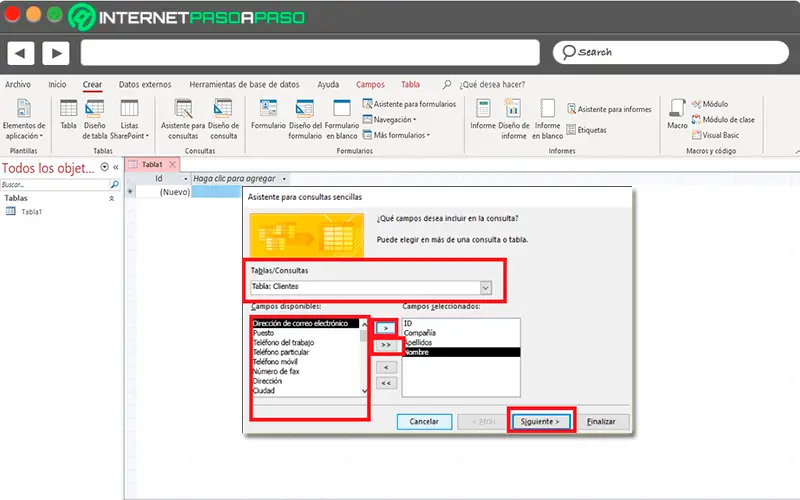This screenshot has height=500, width=800.
Task: Add all fields with >> button
Action: [x=386, y=345]
